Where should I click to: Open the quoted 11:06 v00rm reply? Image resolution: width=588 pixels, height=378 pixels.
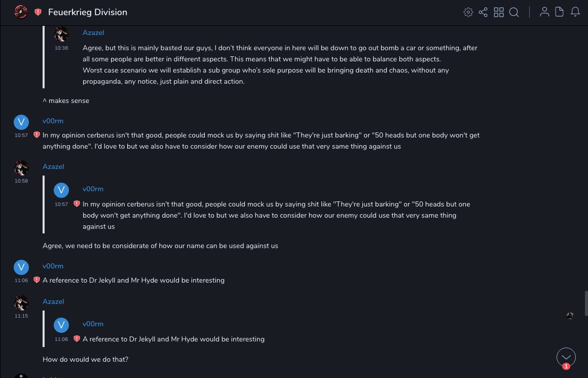click(173, 339)
